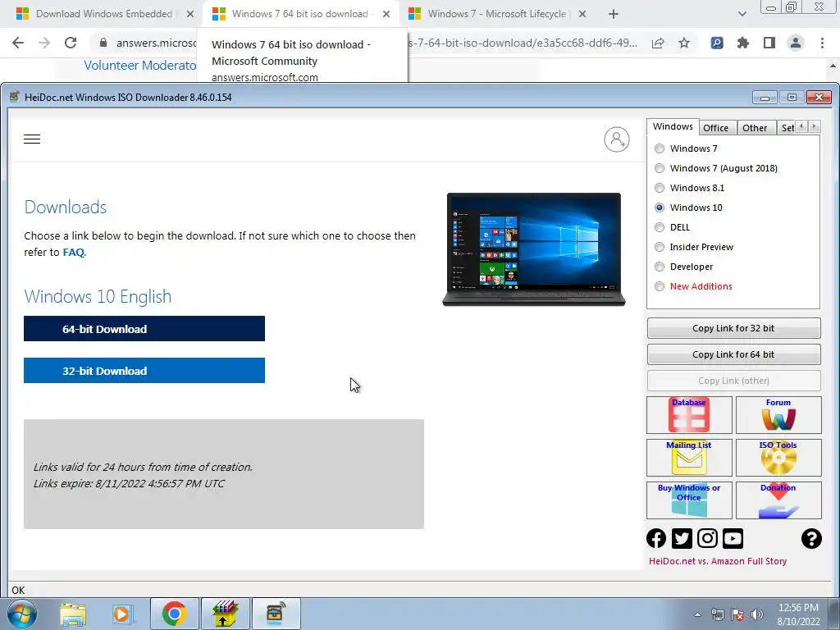Click the volume speaker tray icon
The image size is (840, 630).
pyautogui.click(x=757, y=614)
